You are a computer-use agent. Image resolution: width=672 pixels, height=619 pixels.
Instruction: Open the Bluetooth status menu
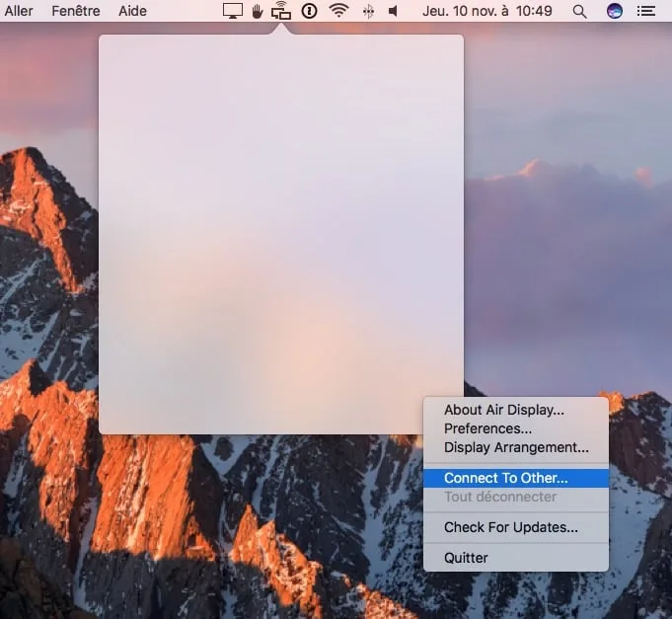368,11
